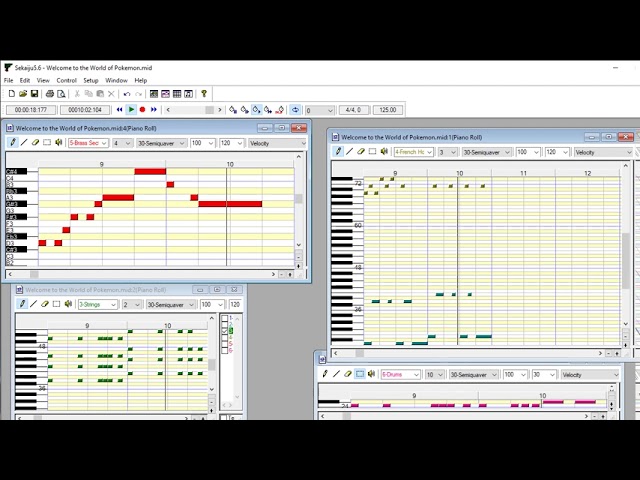Click the New file icon in main toolbar
The image size is (640, 480).
coord(11,94)
